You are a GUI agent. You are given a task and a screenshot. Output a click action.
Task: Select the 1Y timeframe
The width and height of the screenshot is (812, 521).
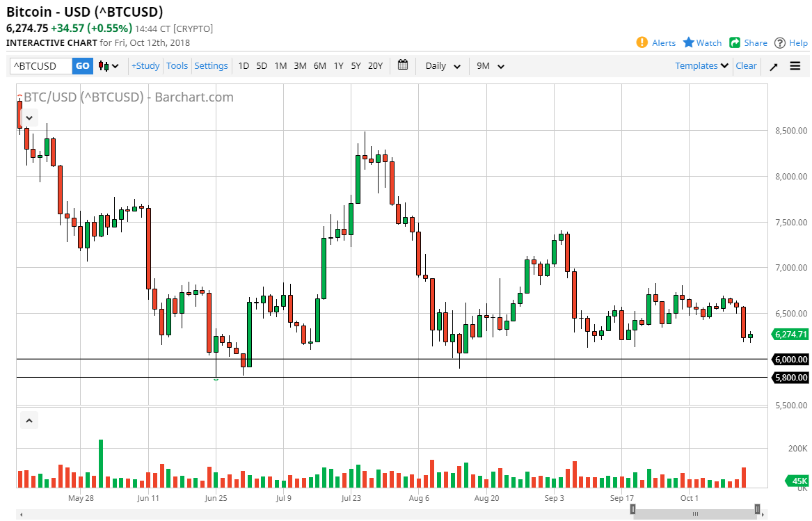click(x=338, y=65)
